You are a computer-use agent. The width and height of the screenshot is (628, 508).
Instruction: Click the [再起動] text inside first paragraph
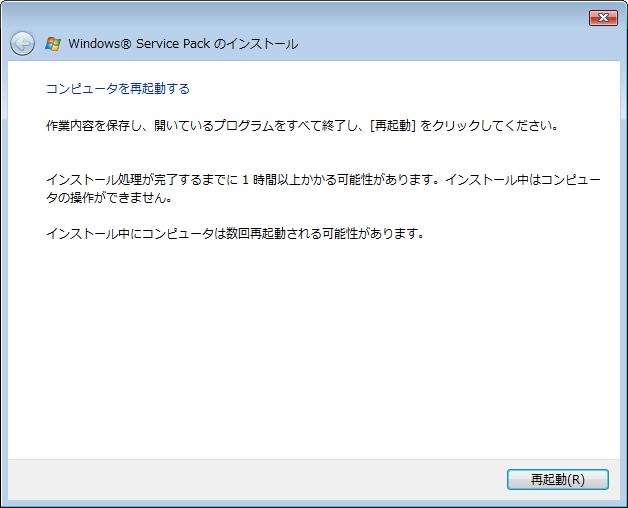click(x=392, y=126)
